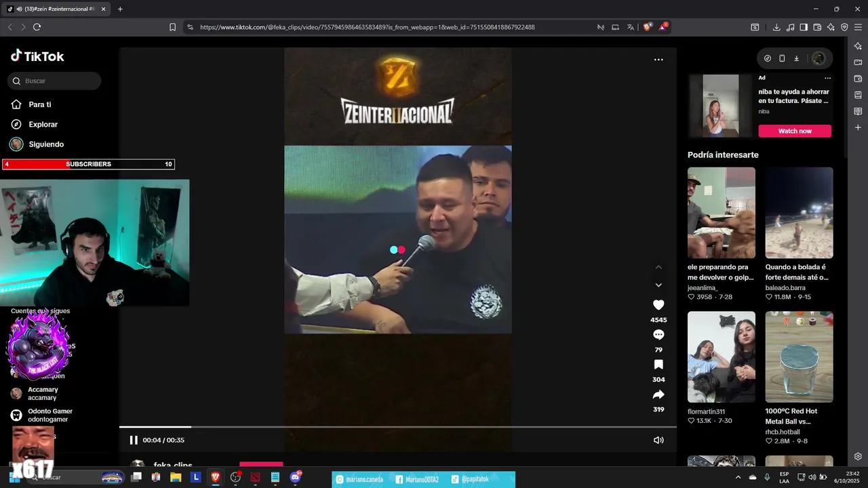Click the Watch now ad button
Screen dimensions: 868x488
coord(795,131)
